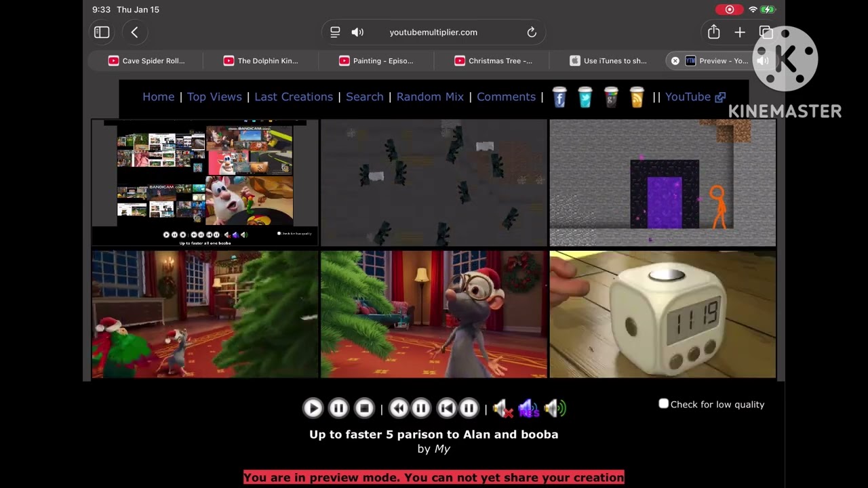Switch to the Use iTunes to sh tab

pos(608,61)
